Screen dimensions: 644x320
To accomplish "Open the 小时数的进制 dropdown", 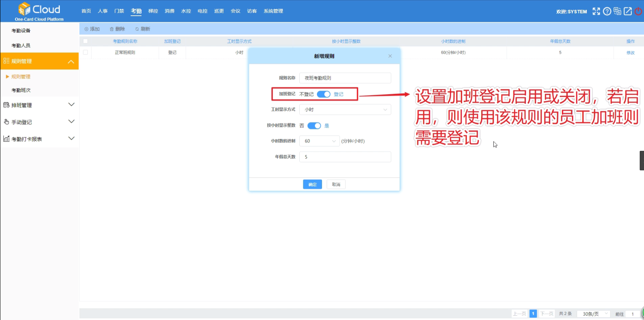I will click(319, 141).
